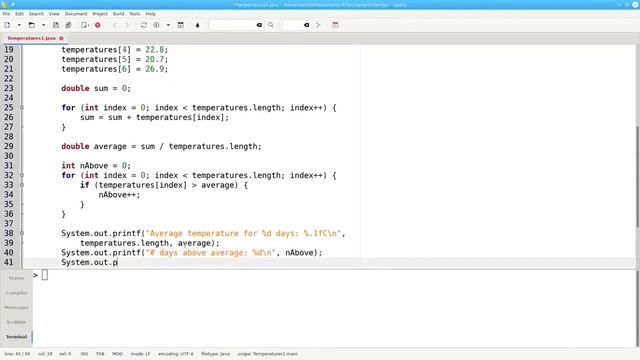Viewport: 640px width, 360px height.
Task: Open the Edit menu
Action: pos(19,13)
